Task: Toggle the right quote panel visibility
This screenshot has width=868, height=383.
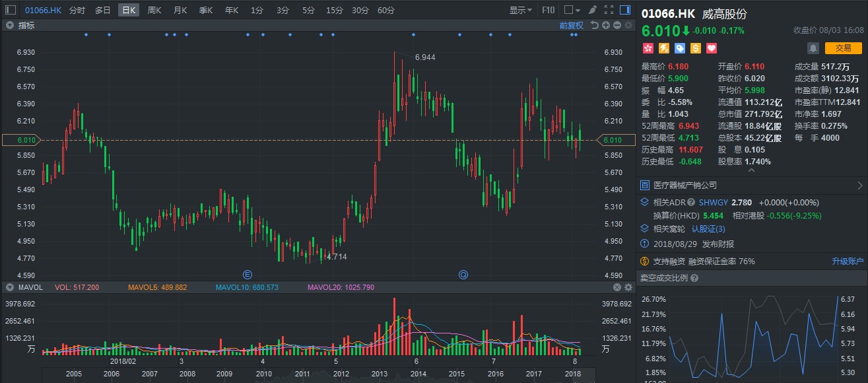Action: coord(625,10)
